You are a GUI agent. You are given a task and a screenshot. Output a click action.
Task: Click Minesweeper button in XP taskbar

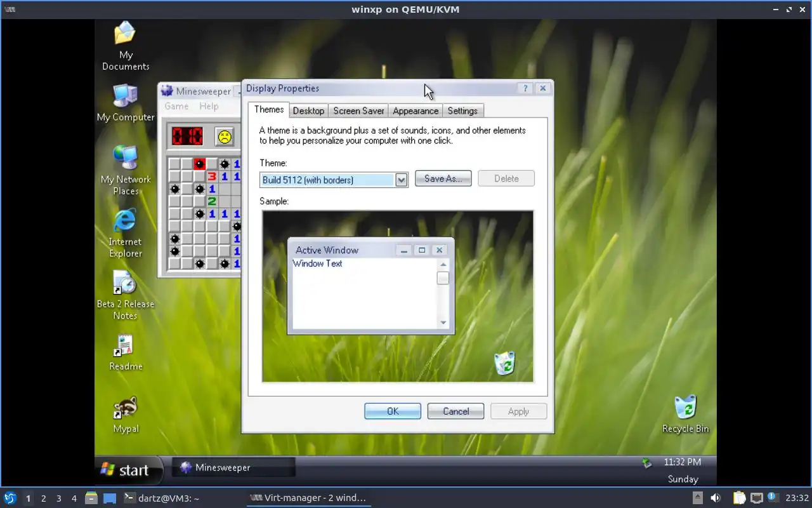coord(232,467)
